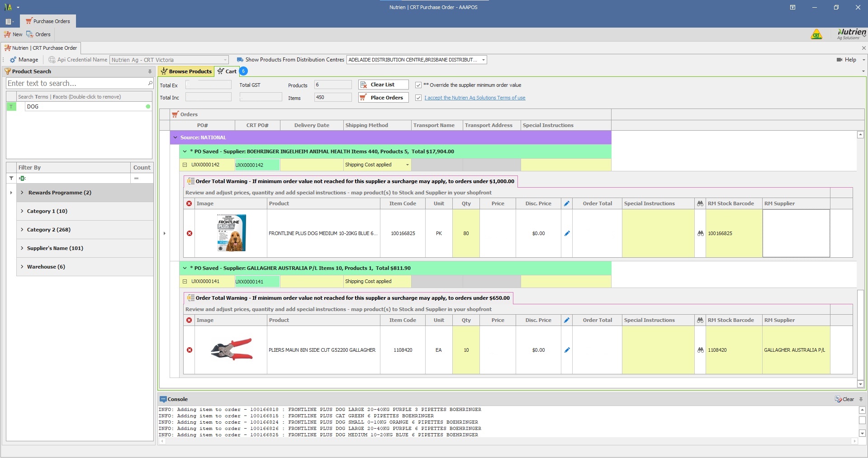Image resolution: width=868 pixels, height=458 pixels.
Task: Expand Category 2 (268) filter
Action: coord(22,230)
